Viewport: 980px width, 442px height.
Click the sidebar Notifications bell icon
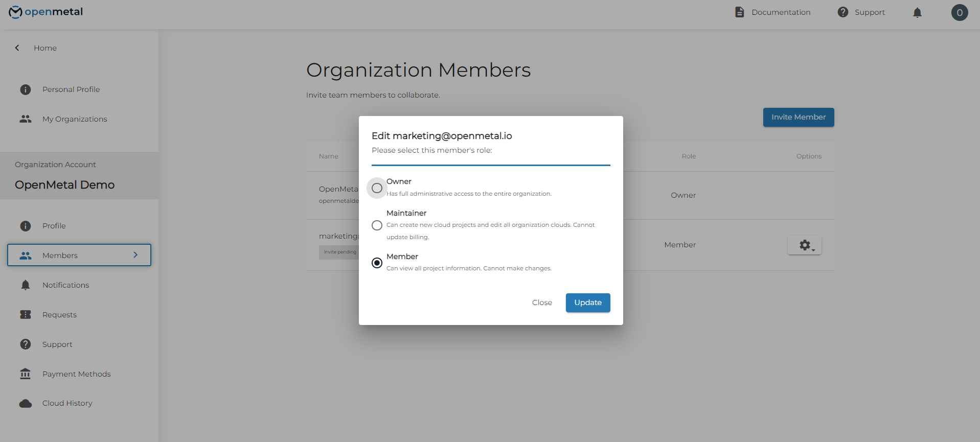click(26, 285)
